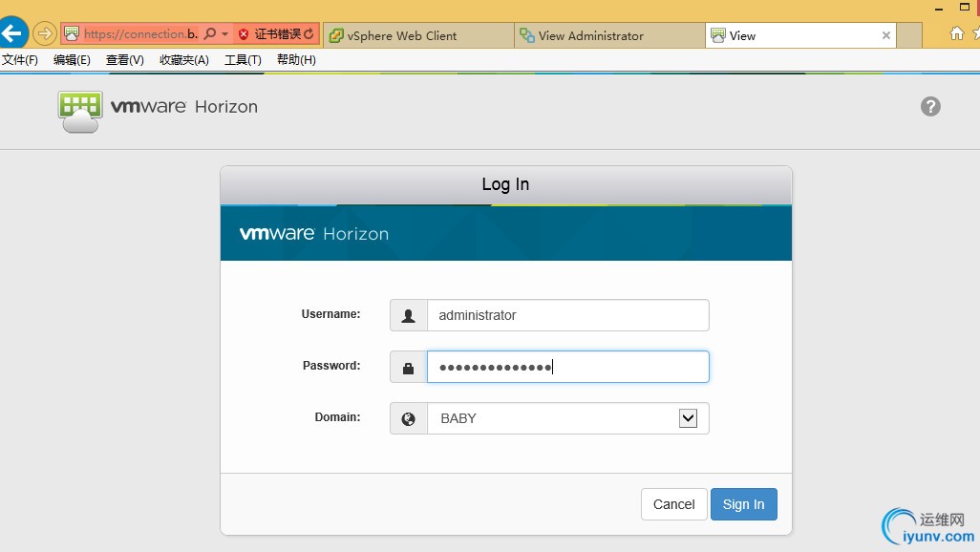
Task: Close the View tab
Action: click(886, 35)
